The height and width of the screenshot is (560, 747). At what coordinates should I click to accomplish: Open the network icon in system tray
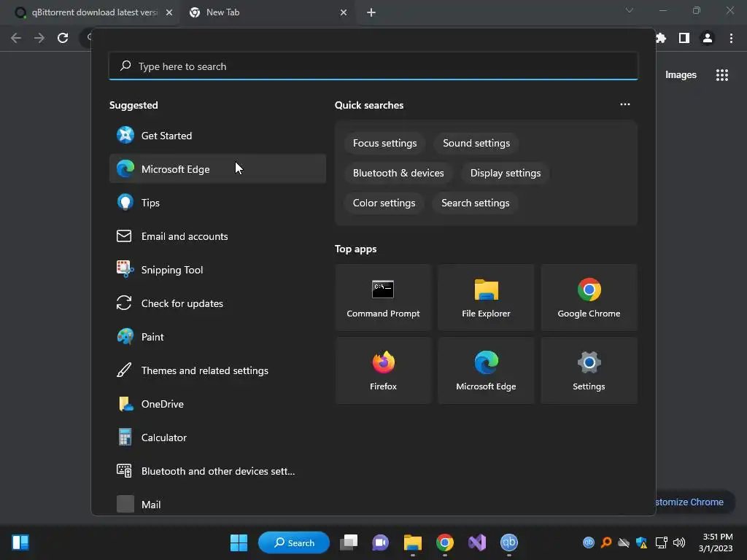(x=661, y=542)
